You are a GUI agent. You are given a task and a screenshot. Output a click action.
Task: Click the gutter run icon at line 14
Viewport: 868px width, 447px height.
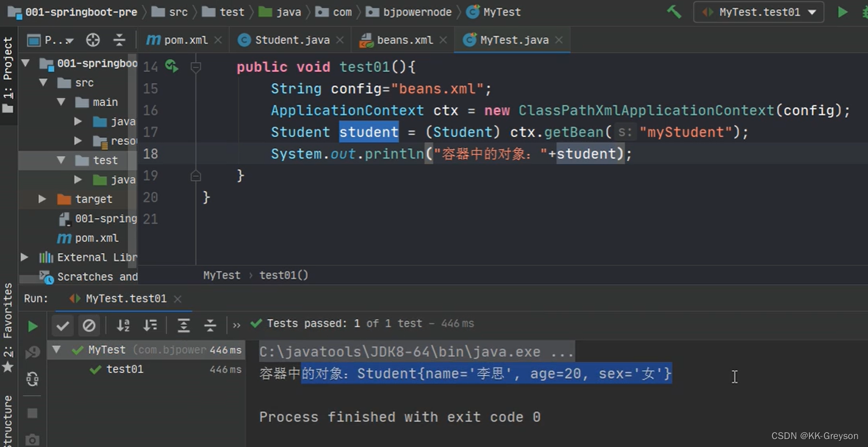point(172,66)
